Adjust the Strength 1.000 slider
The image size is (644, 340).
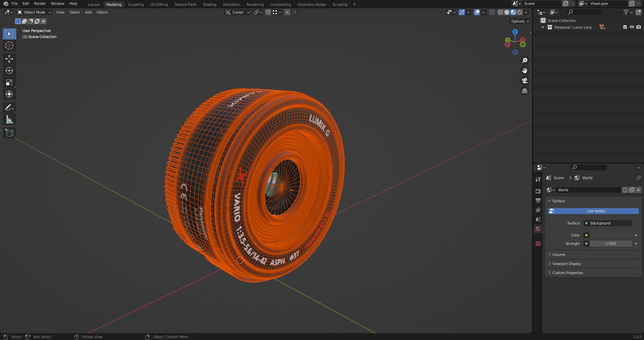[610, 244]
